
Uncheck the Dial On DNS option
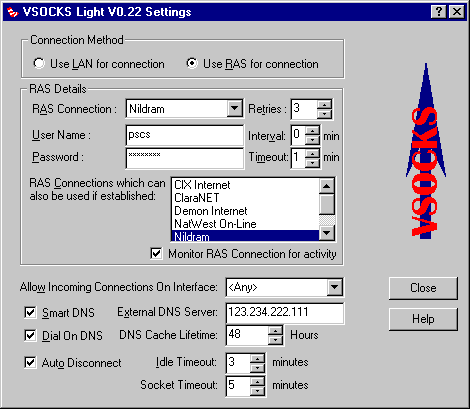point(30,335)
